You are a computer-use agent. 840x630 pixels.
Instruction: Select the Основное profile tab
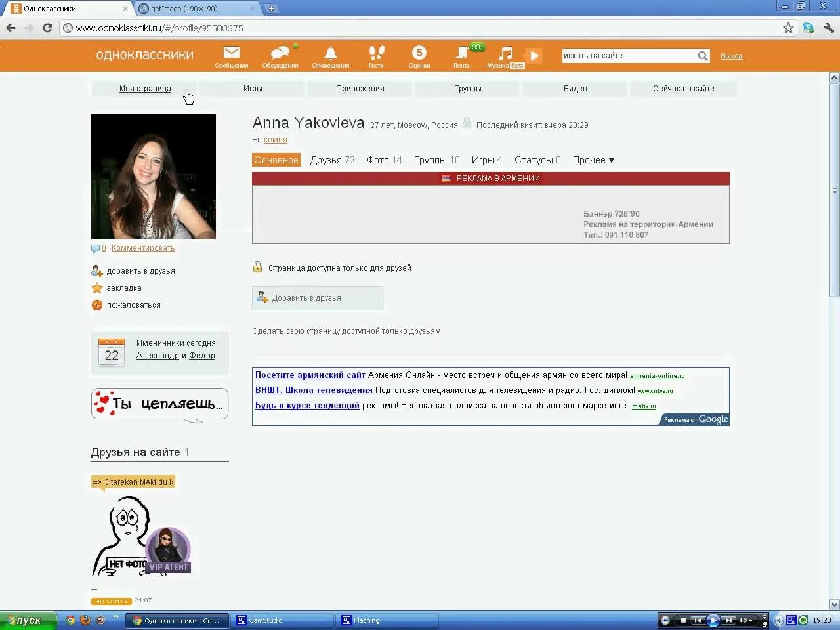click(x=276, y=160)
